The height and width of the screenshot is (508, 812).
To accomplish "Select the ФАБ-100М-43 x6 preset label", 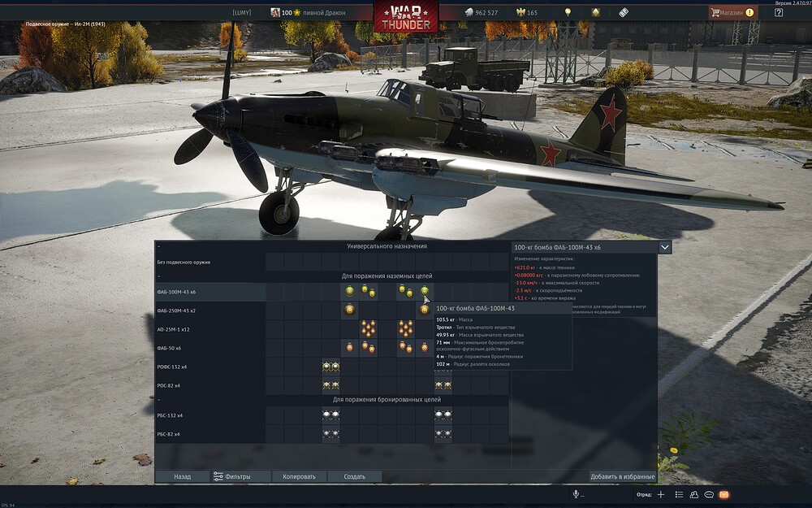I will coord(176,292).
